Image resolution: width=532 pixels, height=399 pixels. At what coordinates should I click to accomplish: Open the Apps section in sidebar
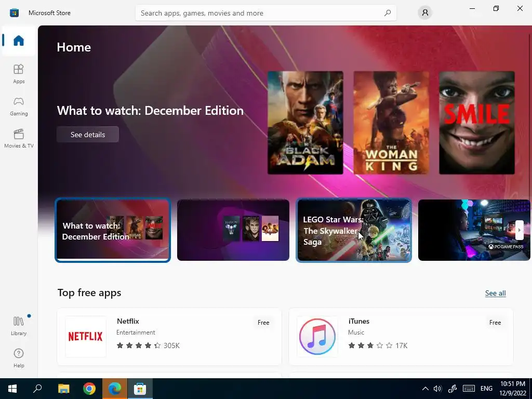click(19, 74)
